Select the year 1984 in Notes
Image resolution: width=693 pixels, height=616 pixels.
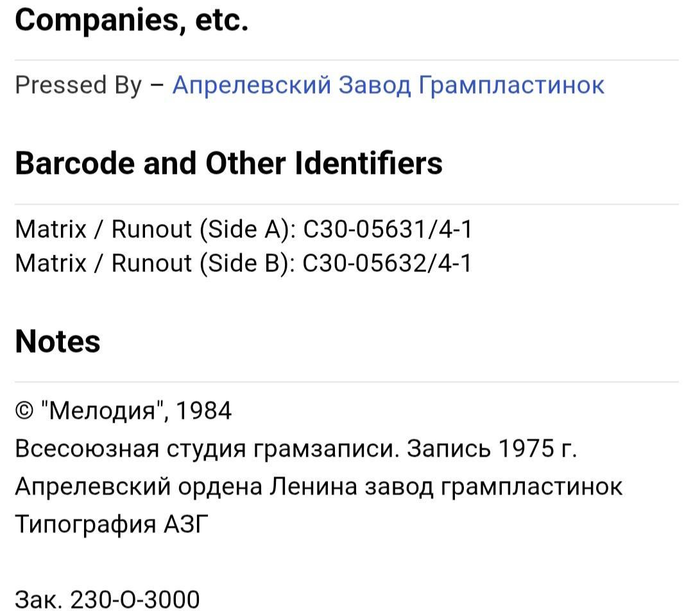(x=203, y=410)
